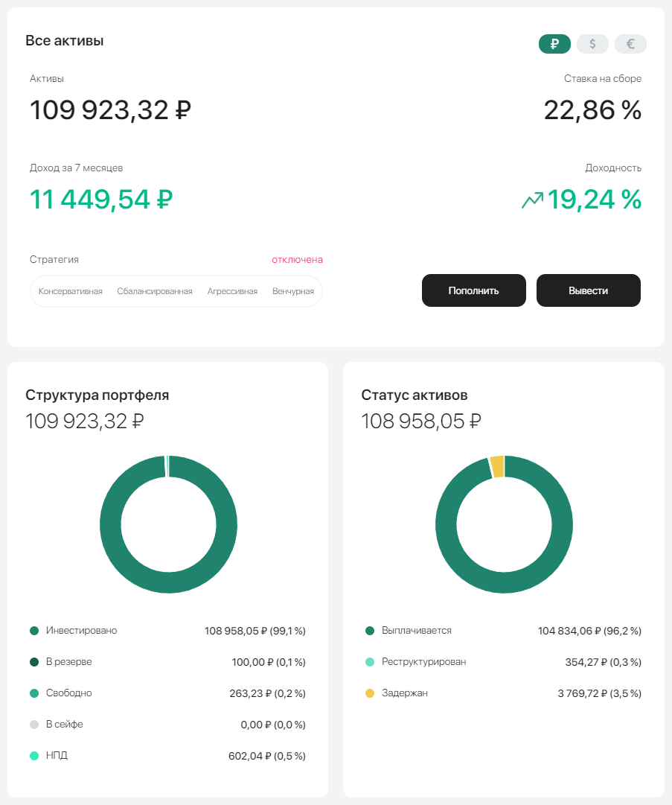Viewport: 672px width, 805px height.
Task: Click the yellow dot beside Задержан
Action: point(368,693)
